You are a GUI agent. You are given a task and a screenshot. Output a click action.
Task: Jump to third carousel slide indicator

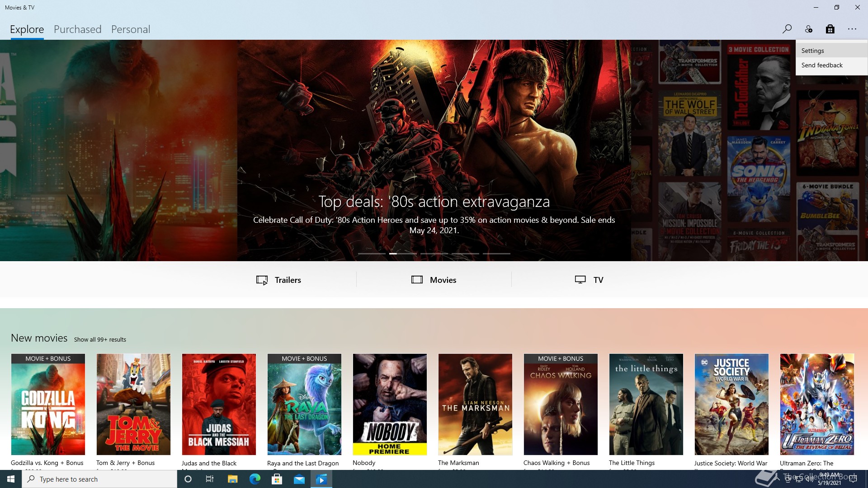point(434,253)
